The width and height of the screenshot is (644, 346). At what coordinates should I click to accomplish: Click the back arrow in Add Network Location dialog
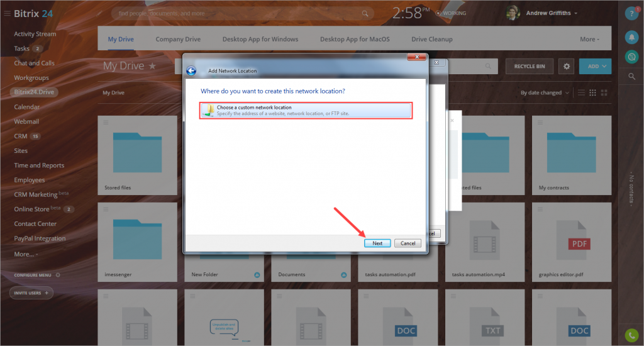click(x=191, y=70)
